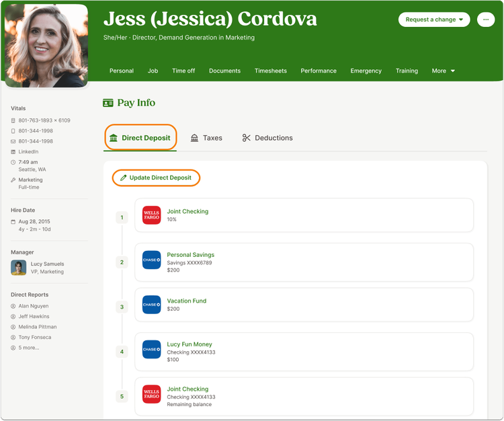
Task: Click the person icon next to Jeff Hawkins
Action: click(13, 317)
